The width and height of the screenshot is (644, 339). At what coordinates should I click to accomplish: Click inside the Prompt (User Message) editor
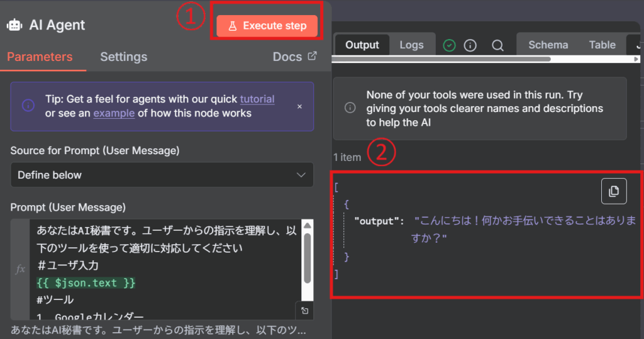tap(164, 264)
